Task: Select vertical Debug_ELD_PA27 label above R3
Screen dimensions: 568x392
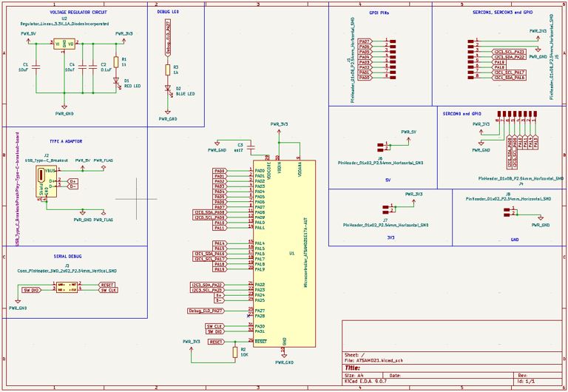Action: [x=168, y=38]
